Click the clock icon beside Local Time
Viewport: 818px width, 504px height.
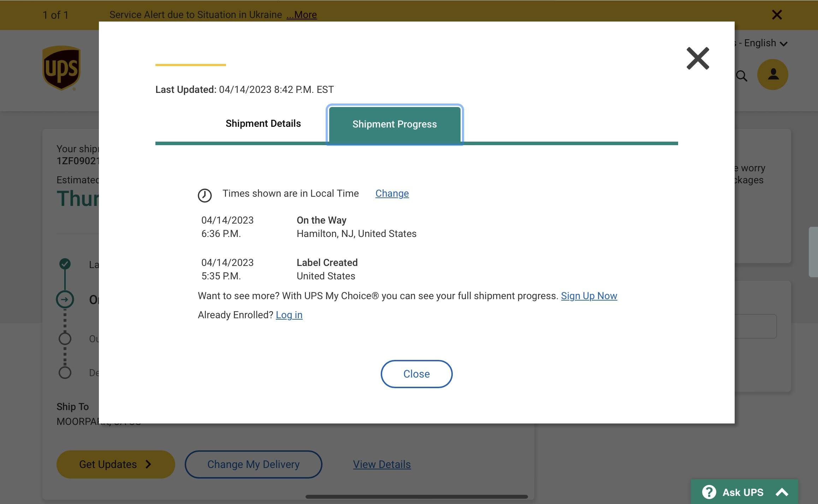pos(204,195)
